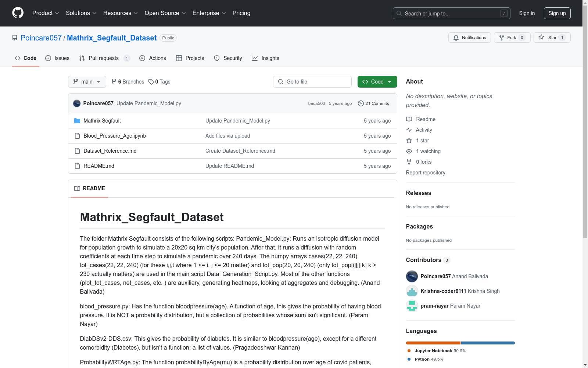Screen dimensions: 588x368
Task: Click the Readme book icon in About
Action: 409,119
